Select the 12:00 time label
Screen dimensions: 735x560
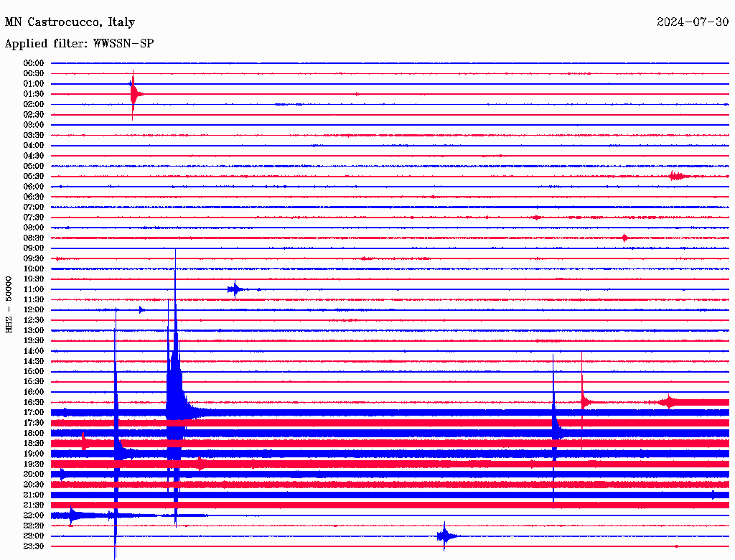click(x=33, y=309)
